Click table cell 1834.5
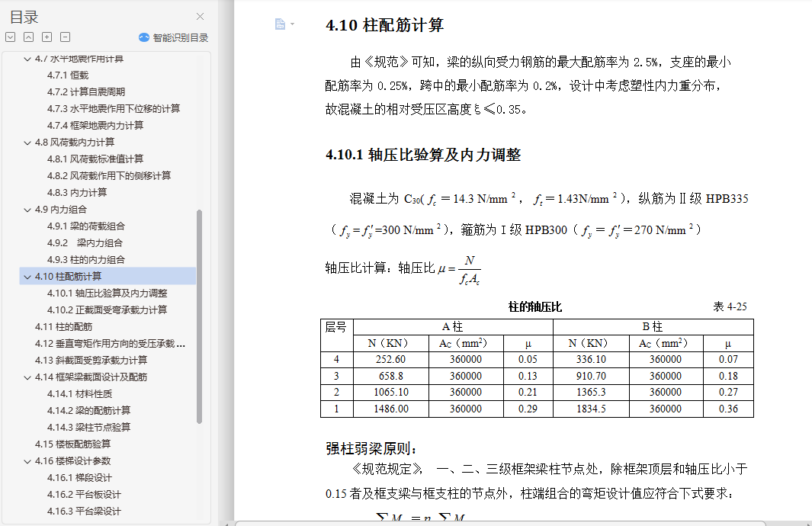The image size is (812, 526). coord(591,409)
